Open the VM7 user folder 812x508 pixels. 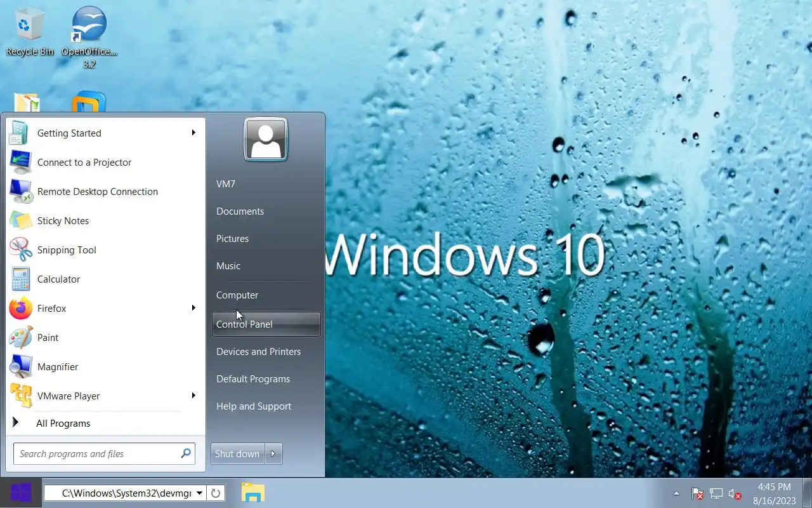coord(226,184)
